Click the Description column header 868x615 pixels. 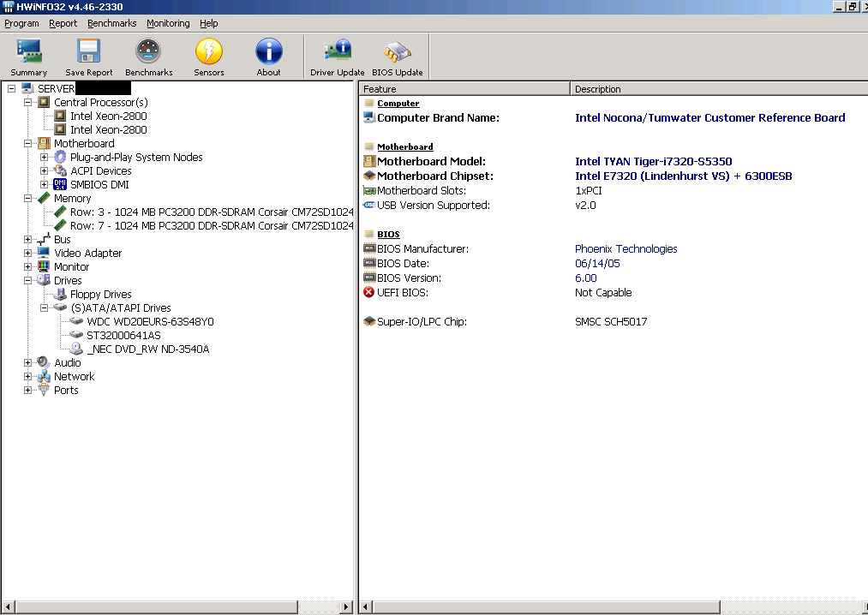coord(719,88)
